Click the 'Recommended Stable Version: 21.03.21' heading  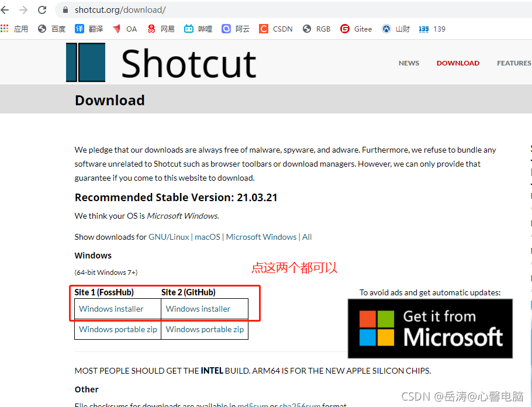[x=176, y=198]
